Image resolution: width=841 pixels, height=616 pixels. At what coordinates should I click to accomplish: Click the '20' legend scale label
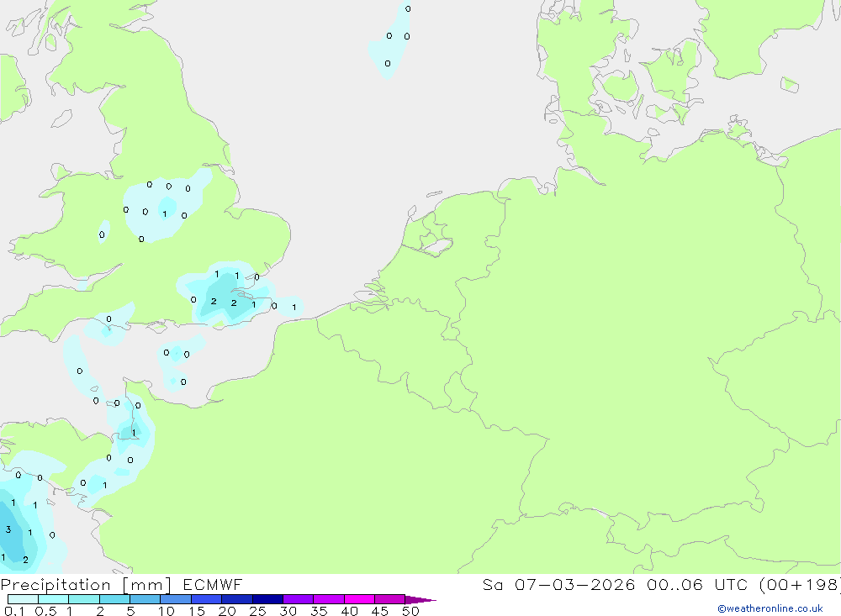(x=227, y=611)
